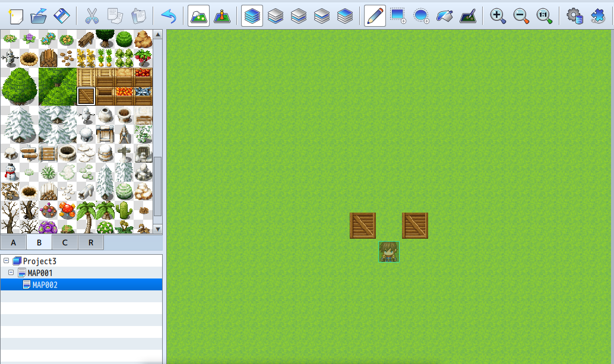614x364 pixels.
Task: Copy the selected map
Action: pos(115,16)
